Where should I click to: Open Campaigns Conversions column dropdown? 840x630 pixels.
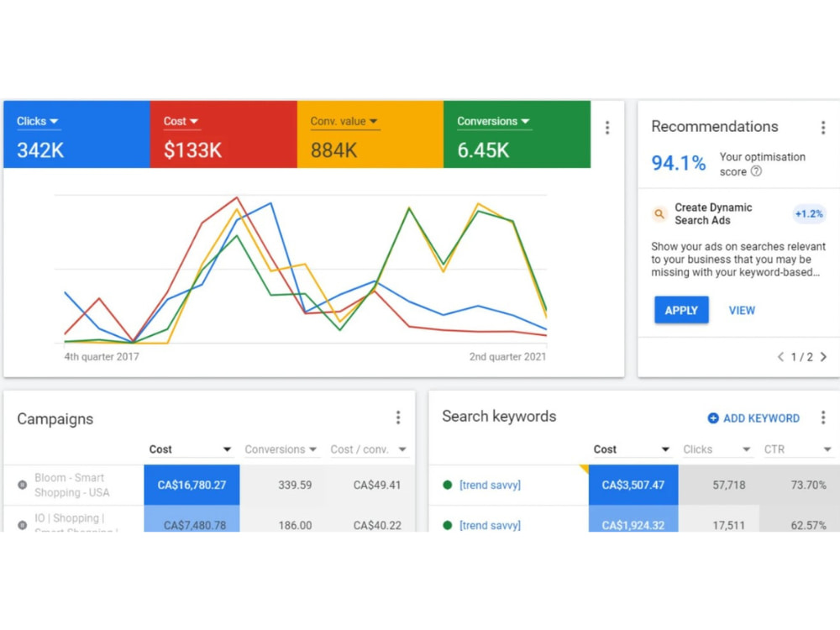pos(281,449)
